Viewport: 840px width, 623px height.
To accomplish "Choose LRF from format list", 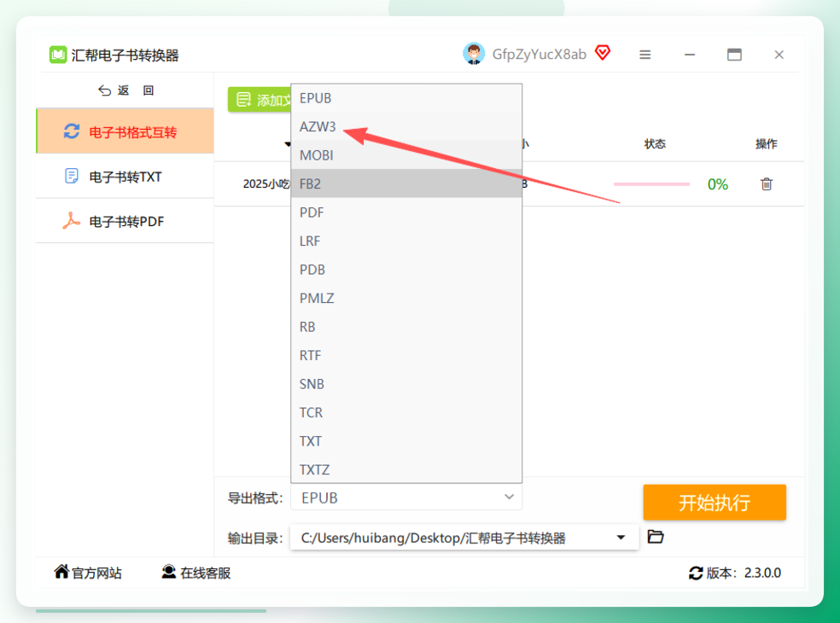I will [x=406, y=241].
